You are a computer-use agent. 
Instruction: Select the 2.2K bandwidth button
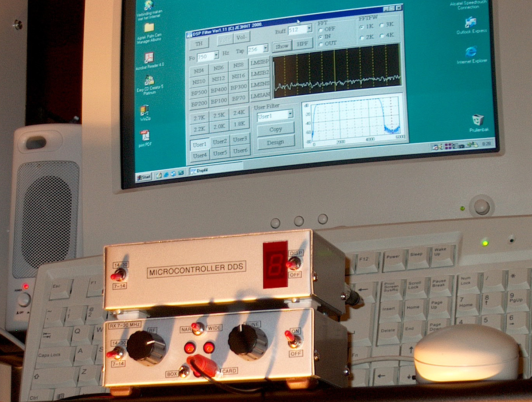point(200,129)
